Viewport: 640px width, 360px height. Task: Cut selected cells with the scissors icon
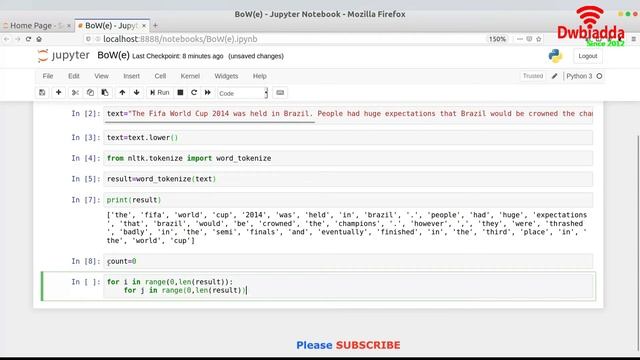(75, 93)
